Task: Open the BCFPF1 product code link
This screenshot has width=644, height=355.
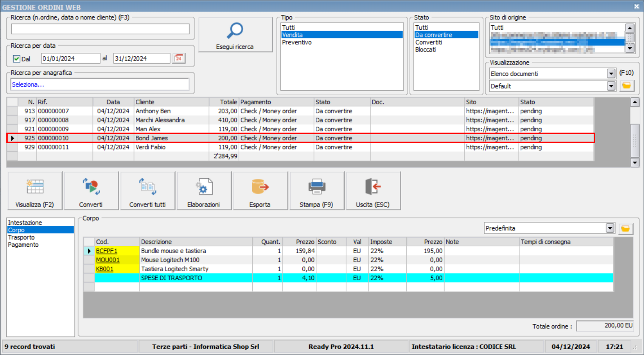Action: tap(107, 251)
